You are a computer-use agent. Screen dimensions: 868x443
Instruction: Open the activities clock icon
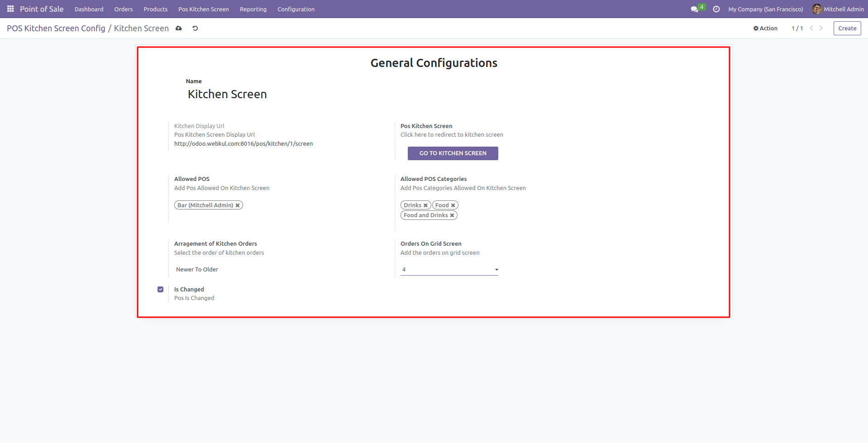716,9
